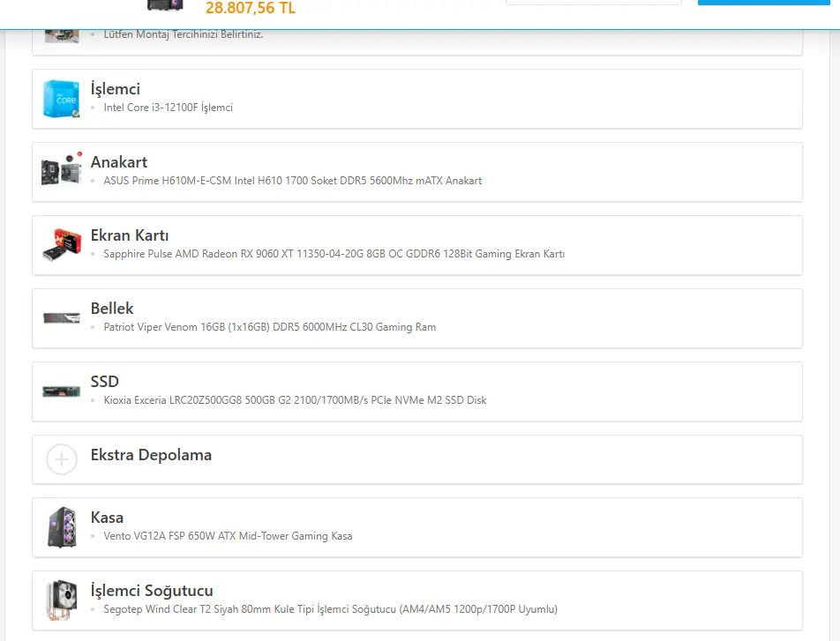Viewport: 840px width, 641px height.
Task: Click the Vento case product image
Action: (x=62, y=527)
